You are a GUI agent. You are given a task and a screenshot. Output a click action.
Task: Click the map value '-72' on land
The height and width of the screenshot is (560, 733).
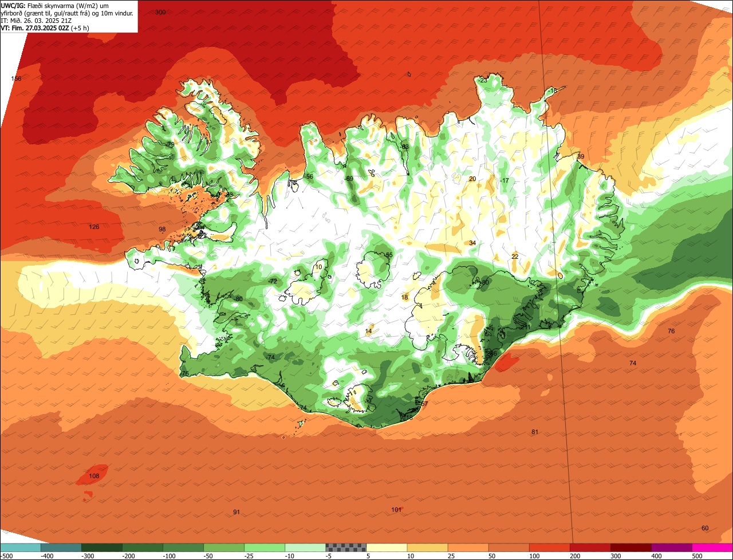[273, 281]
